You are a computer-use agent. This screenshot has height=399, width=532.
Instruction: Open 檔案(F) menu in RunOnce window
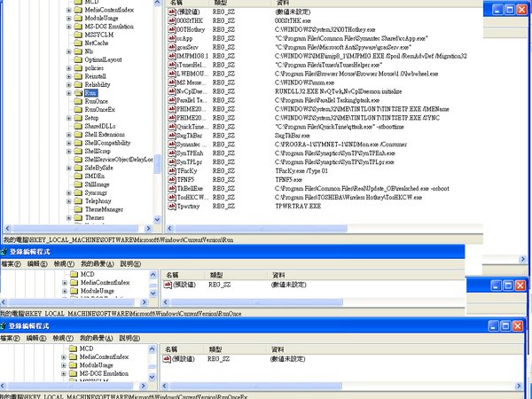[x=11, y=263]
